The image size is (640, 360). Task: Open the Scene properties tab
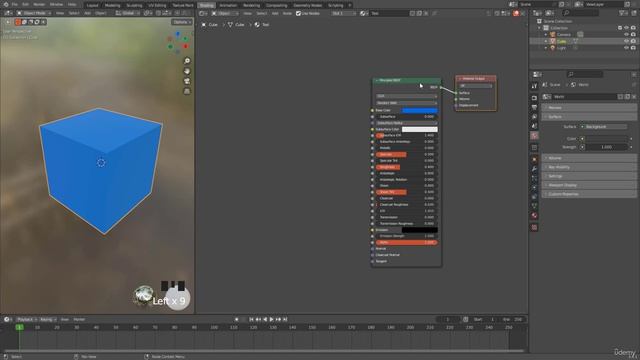(534, 126)
